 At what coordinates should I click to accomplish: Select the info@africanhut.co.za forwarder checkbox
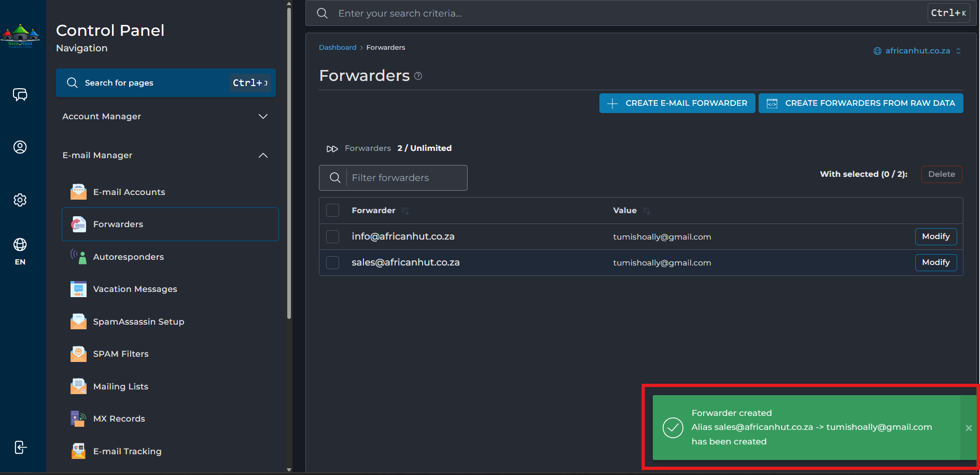tap(332, 236)
